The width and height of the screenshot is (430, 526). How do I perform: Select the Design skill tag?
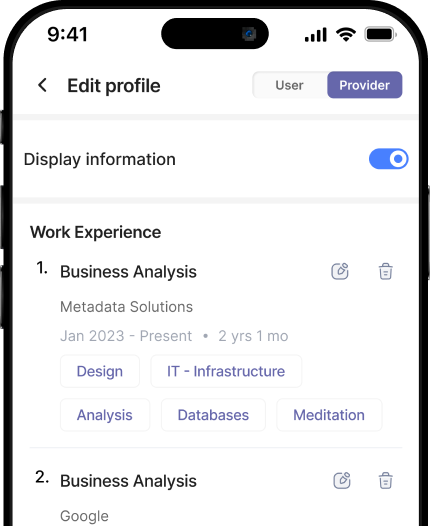coord(100,371)
